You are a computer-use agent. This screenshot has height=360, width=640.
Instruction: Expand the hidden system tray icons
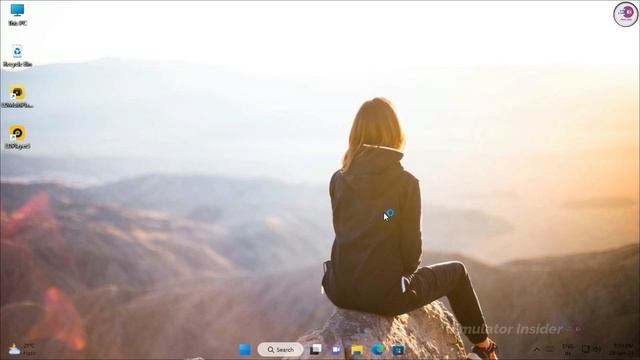pyautogui.click(x=537, y=349)
